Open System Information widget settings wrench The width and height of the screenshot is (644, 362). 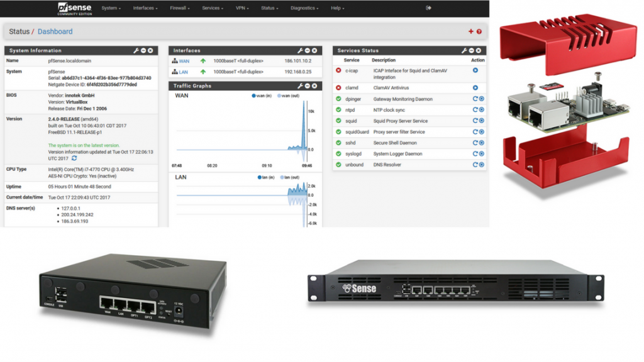(136, 50)
